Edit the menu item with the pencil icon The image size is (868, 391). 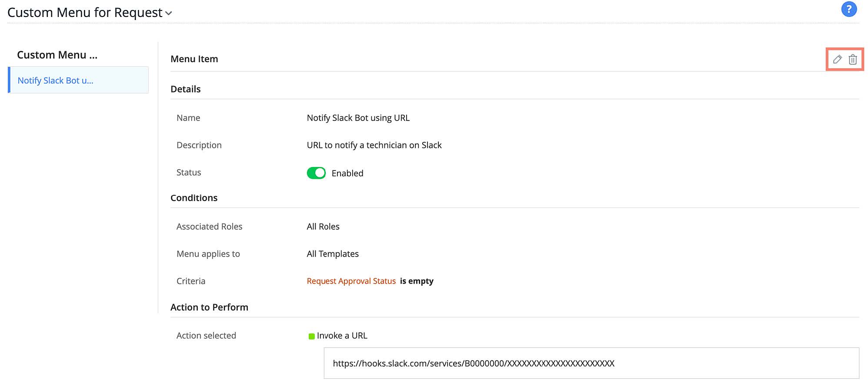point(837,59)
